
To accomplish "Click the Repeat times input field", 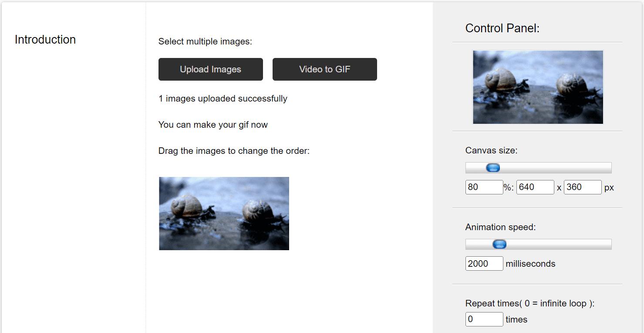I will tap(484, 319).
